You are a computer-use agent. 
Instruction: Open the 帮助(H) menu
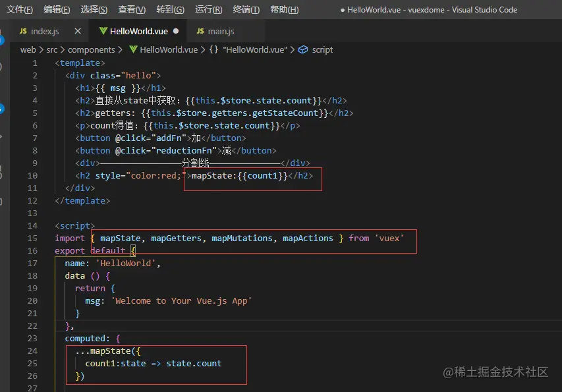pyautogui.click(x=284, y=10)
